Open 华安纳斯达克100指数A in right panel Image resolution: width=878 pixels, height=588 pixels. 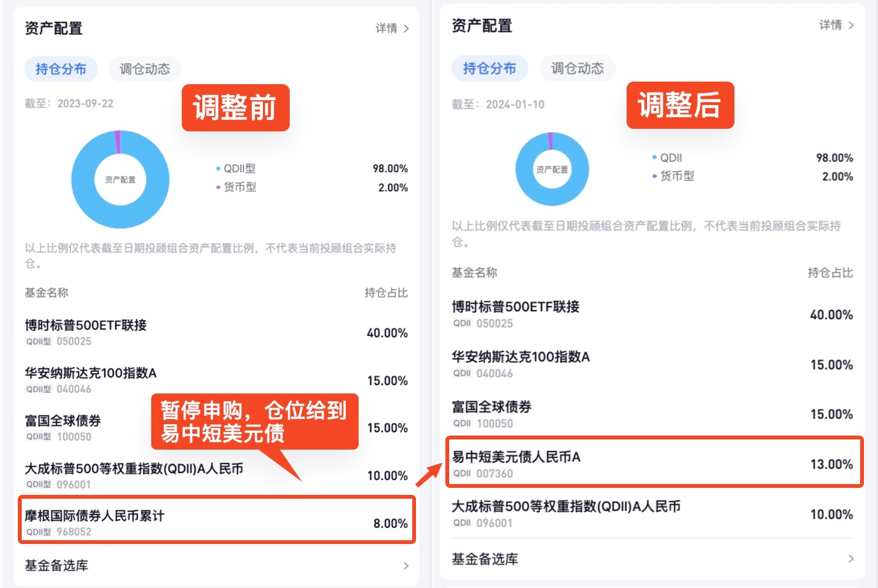[653, 364]
